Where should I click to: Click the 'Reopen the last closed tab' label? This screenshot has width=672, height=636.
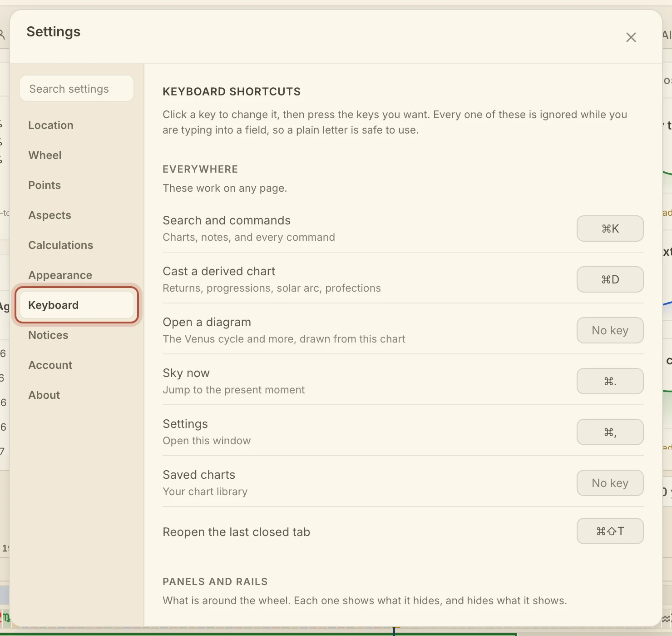237,532
